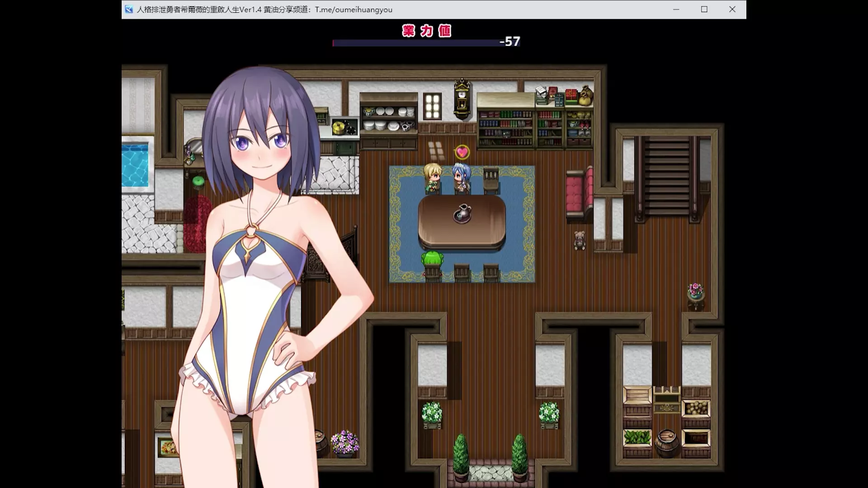This screenshot has width=868, height=488.
Task: Click the crate of green vegetables
Action: click(637, 437)
